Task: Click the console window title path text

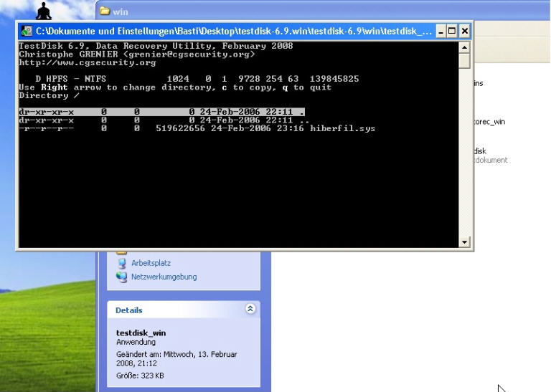Action: pos(233,32)
